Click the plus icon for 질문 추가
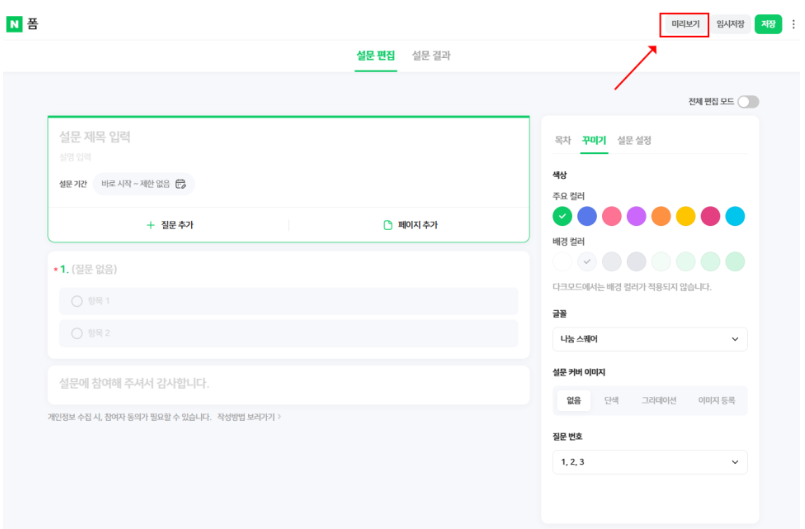 [x=151, y=225]
